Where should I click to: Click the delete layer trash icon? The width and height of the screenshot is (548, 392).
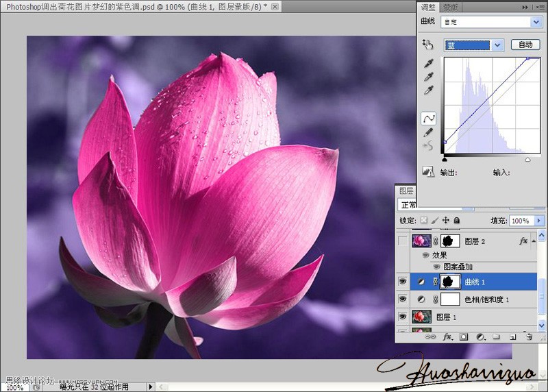coord(529,336)
